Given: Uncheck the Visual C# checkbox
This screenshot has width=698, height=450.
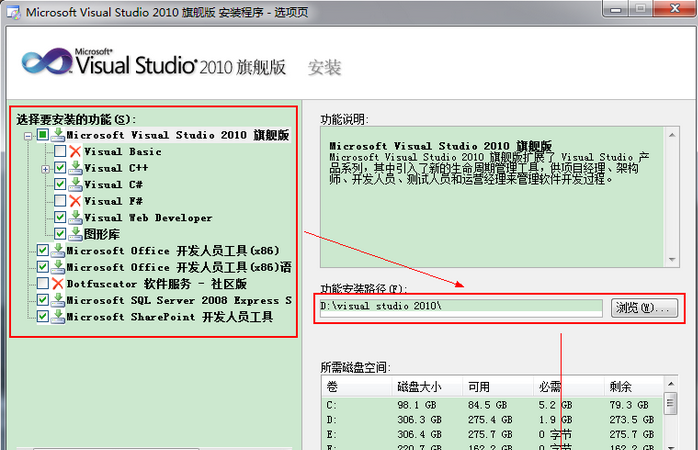Looking at the screenshot, I should click(60, 184).
